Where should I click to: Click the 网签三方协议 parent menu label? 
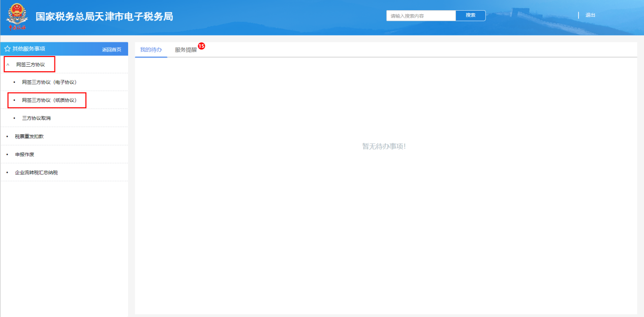[30, 65]
